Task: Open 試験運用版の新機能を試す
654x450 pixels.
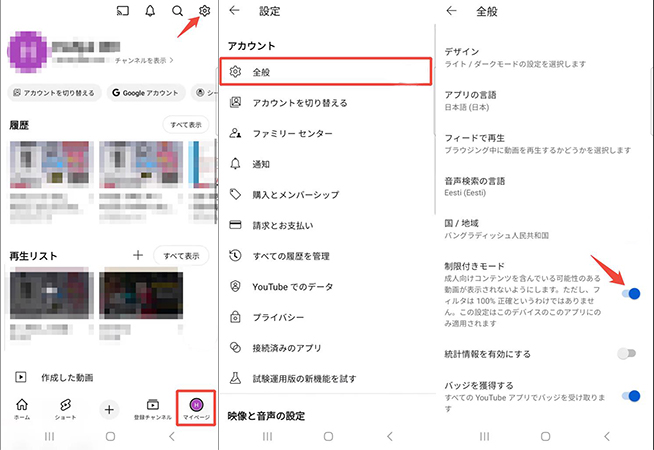Action: (327, 378)
